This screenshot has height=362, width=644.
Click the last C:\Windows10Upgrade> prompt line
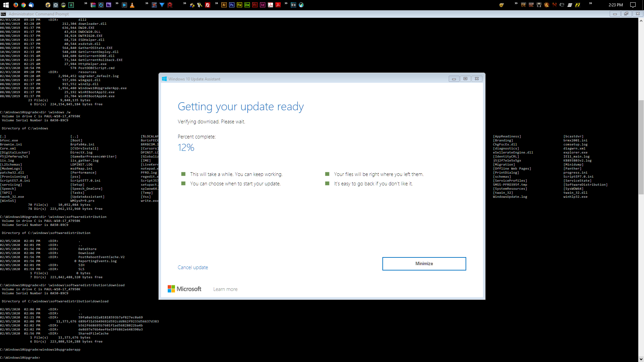click(20, 358)
